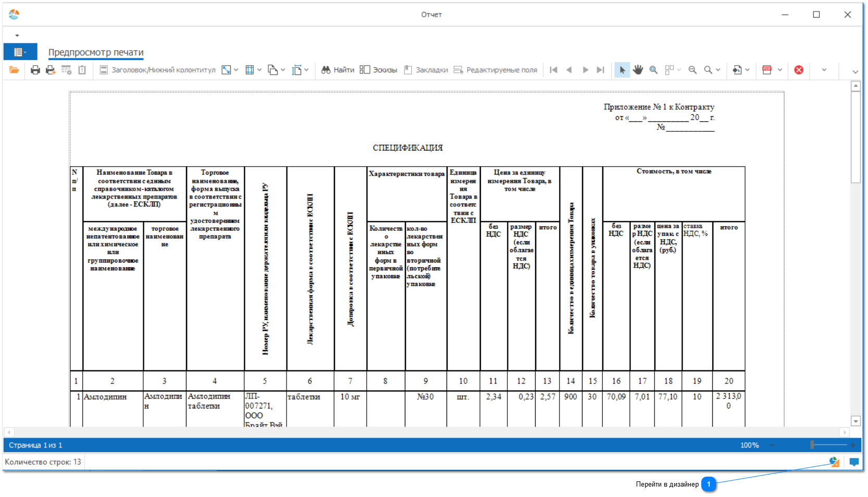The image size is (868, 497).
Task: Select the pointer cursor tool
Action: (x=622, y=70)
